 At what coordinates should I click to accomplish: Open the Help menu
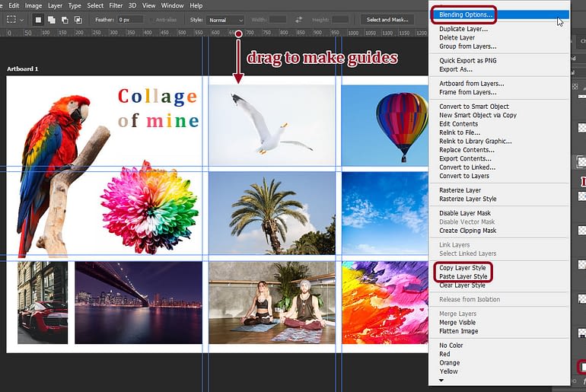pos(196,5)
